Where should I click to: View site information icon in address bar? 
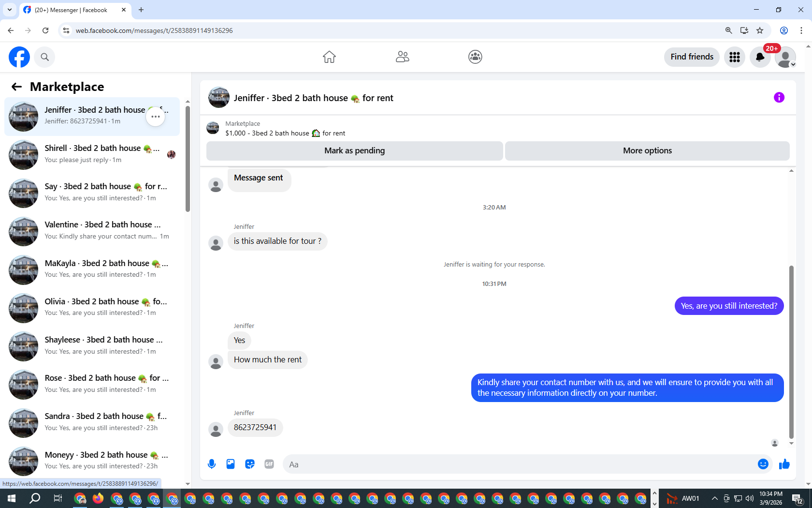click(66, 30)
